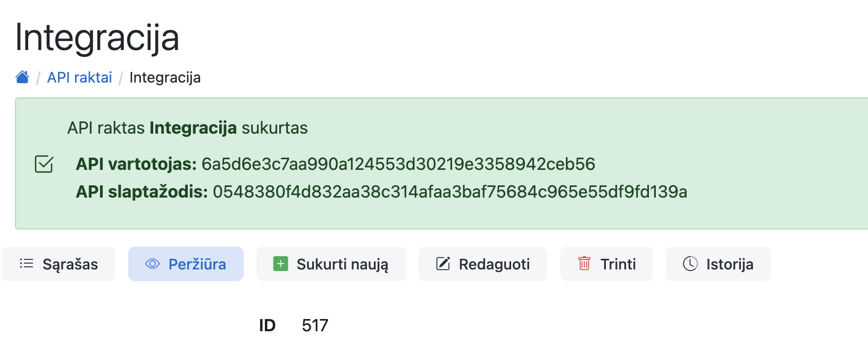Click the green plus icon
This screenshot has width=868, height=360.
pyautogui.click(x=280, y=264)
